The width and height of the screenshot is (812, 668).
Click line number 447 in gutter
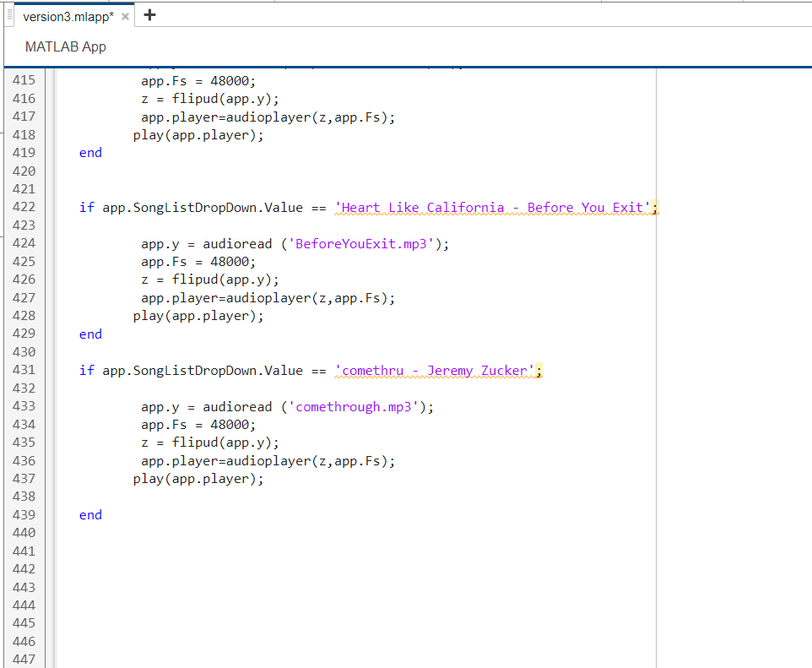[24, 660]
